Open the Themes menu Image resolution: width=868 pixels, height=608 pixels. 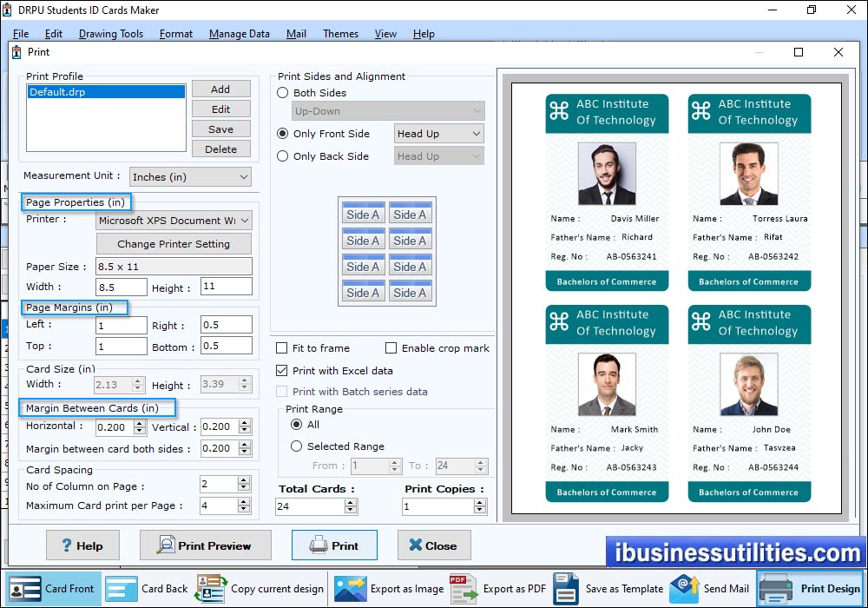coord(340,34)
